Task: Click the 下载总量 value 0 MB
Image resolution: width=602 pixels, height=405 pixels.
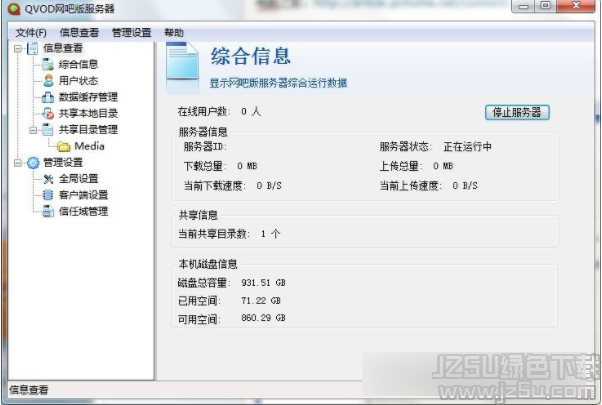Action: coord(247,166)
